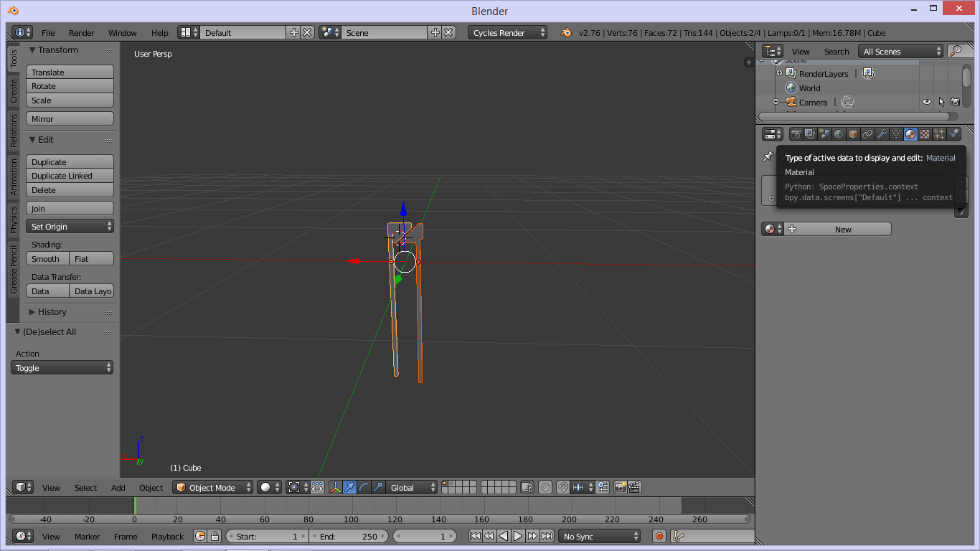Click the Join button
Screen dimensions: 980x551
tap(70, 208)
